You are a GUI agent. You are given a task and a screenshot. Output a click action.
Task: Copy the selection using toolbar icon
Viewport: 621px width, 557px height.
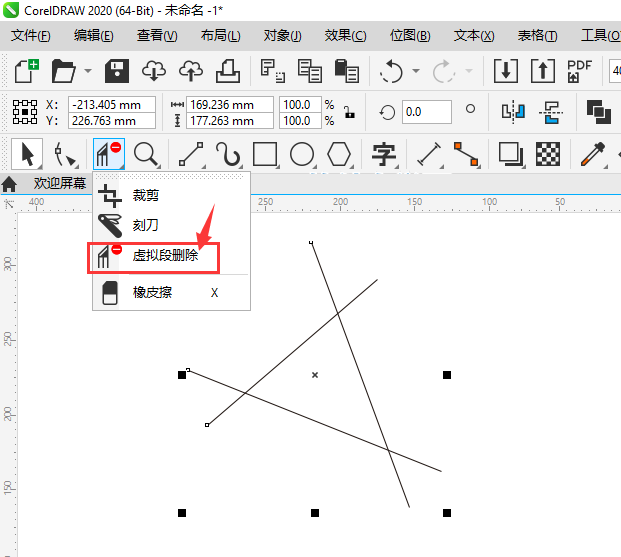310,71
